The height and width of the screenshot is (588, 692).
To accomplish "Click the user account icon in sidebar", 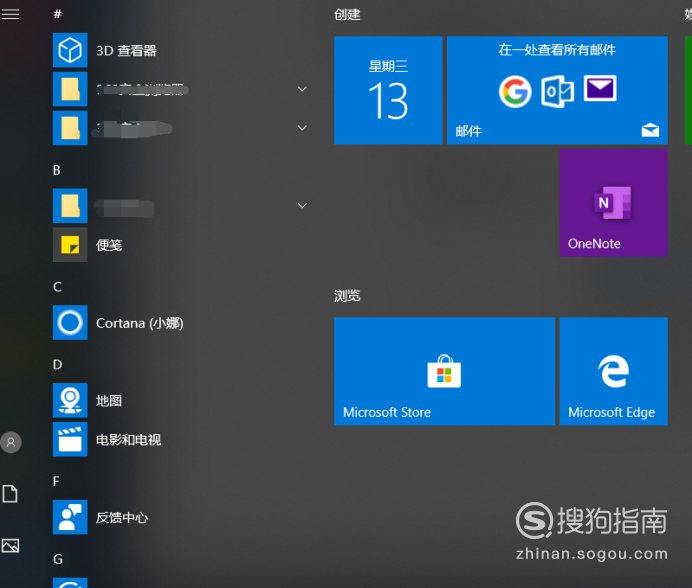I will point(11,442).
